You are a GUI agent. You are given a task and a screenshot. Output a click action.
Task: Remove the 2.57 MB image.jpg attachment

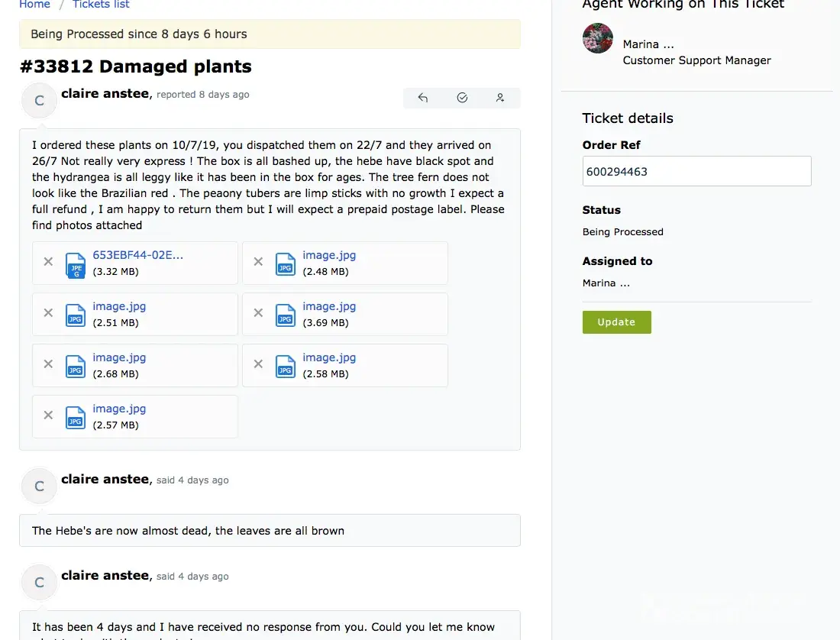pyautogui.click(x=48, y=415)
